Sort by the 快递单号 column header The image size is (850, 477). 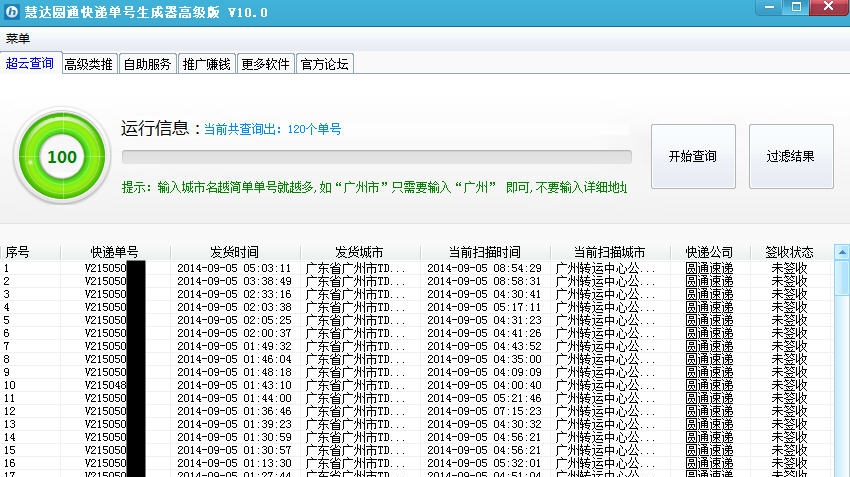tap(114, 252)
